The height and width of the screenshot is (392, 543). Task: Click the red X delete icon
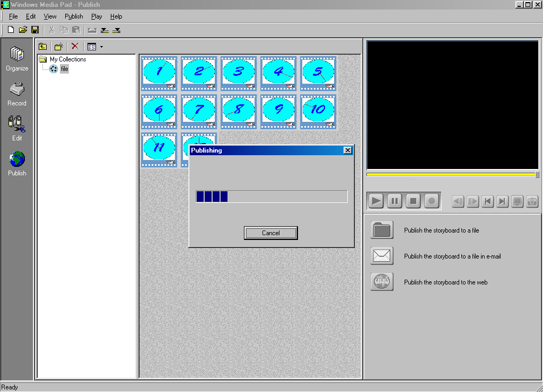click(75, 47)
